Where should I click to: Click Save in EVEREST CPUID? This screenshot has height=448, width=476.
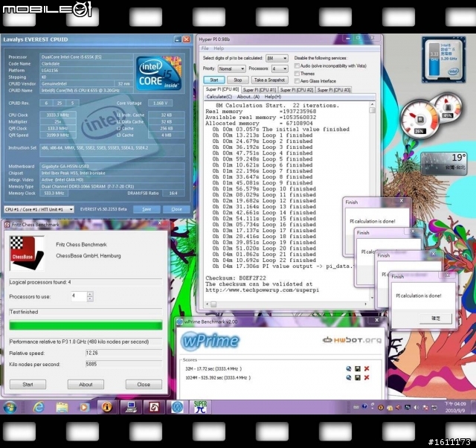(x=147, y=209)
